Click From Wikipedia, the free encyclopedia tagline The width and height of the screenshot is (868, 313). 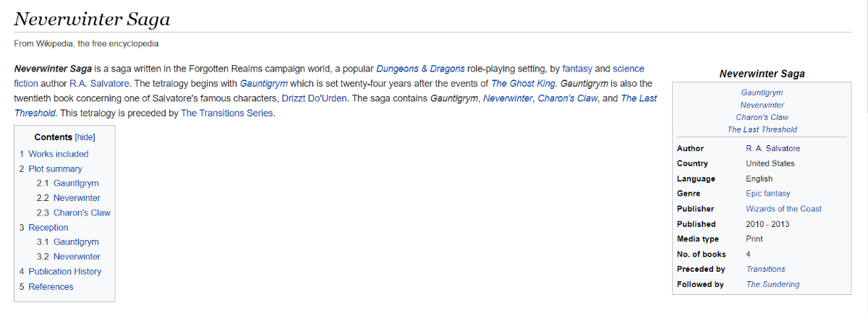click(86, 43)
